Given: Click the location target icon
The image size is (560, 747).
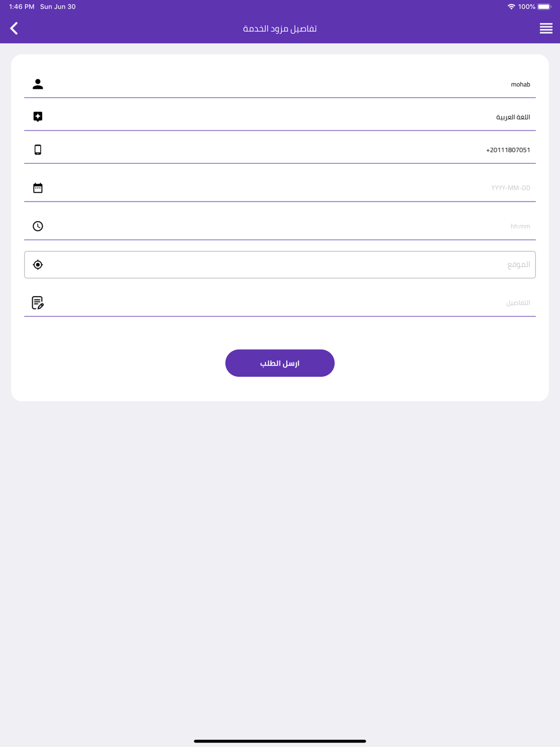Looking at the screenshot, I should [38, 264].
